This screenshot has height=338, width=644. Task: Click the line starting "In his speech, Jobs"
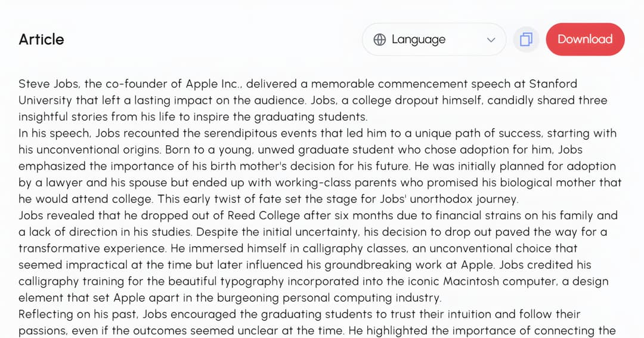317,133
